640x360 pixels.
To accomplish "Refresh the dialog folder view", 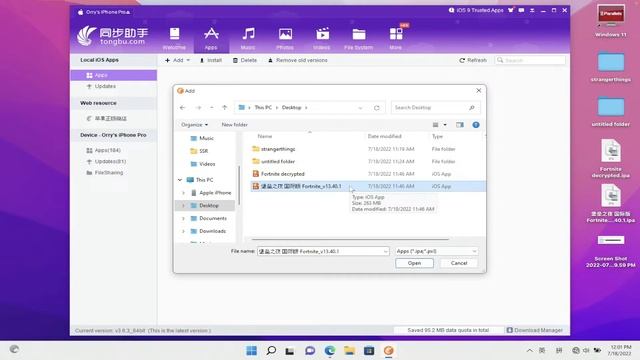I will click(x=376, y=108).
